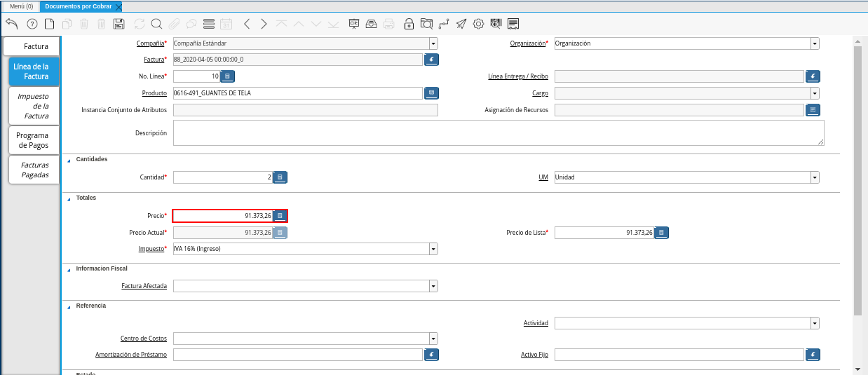Close the Documentos por Cobrar tab

(118, 6)
